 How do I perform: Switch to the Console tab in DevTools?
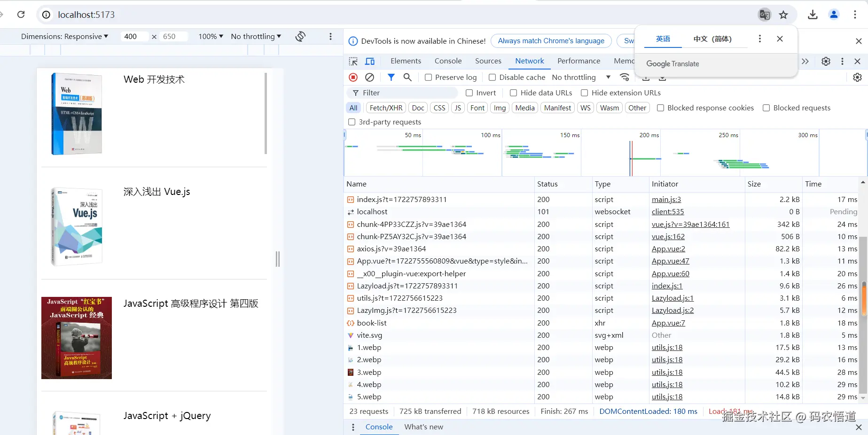pyautogui.click(x=448, y=61)
